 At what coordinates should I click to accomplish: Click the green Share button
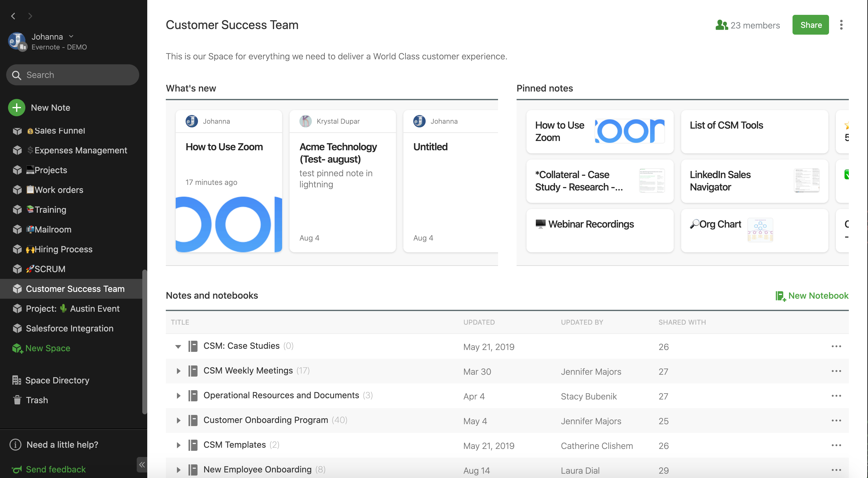810,25
